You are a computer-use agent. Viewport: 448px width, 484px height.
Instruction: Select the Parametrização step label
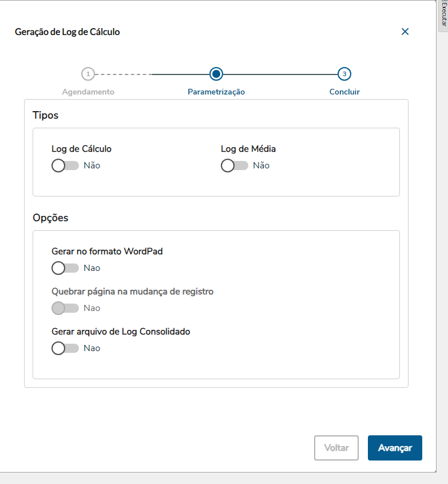pos(216,92)
